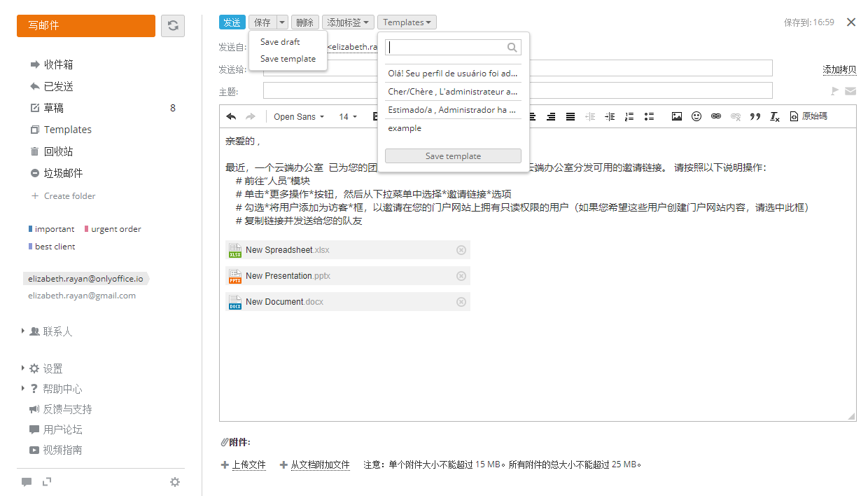Insert a bulleted list
This screenshot has height=496, width=868.
(649, 117)
